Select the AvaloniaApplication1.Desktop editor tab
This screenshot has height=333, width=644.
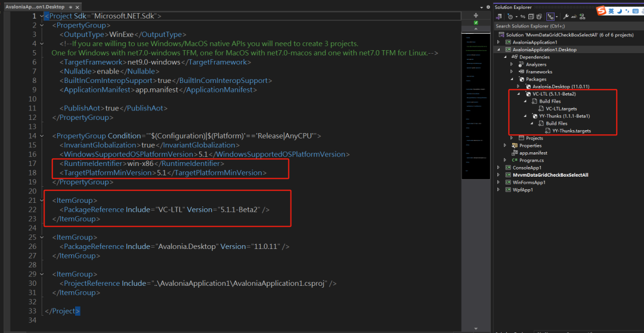point(35,7)
